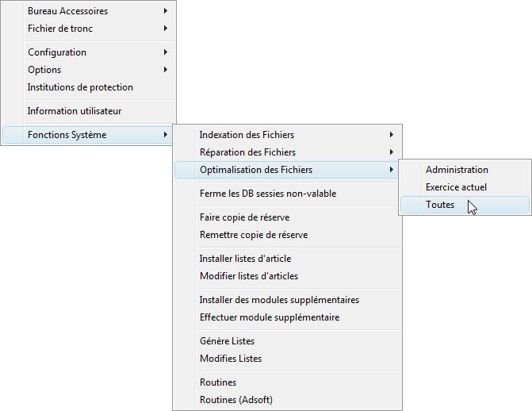Choose Administration in the optimisation submenu
The width and height of the screenshot is (532, 411).
point(465,170)
